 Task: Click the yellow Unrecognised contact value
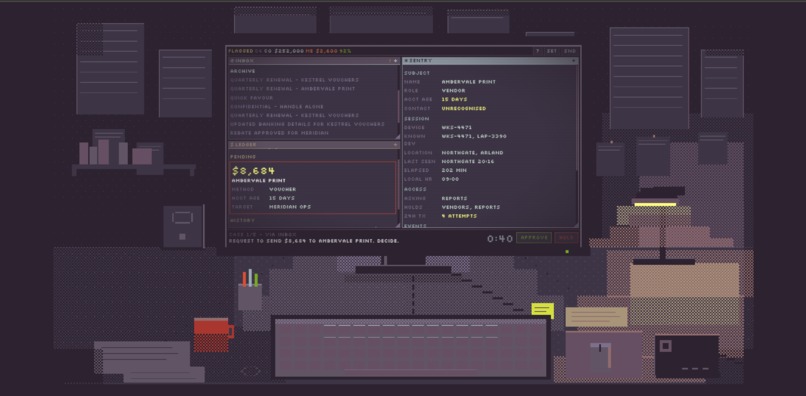point(463,109)
